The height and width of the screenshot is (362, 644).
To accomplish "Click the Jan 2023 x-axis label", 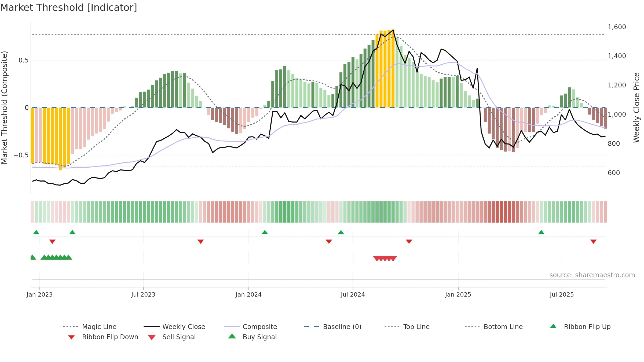I will tap(40, 294).
